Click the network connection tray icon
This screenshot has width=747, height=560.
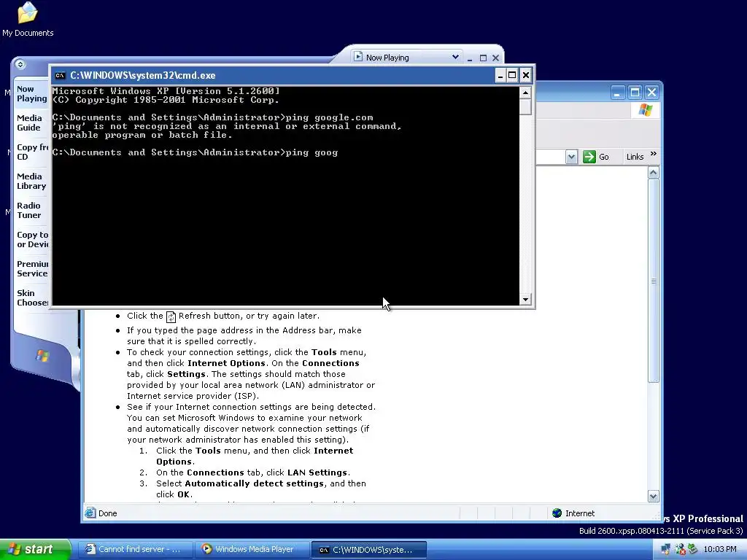[665, 550]
